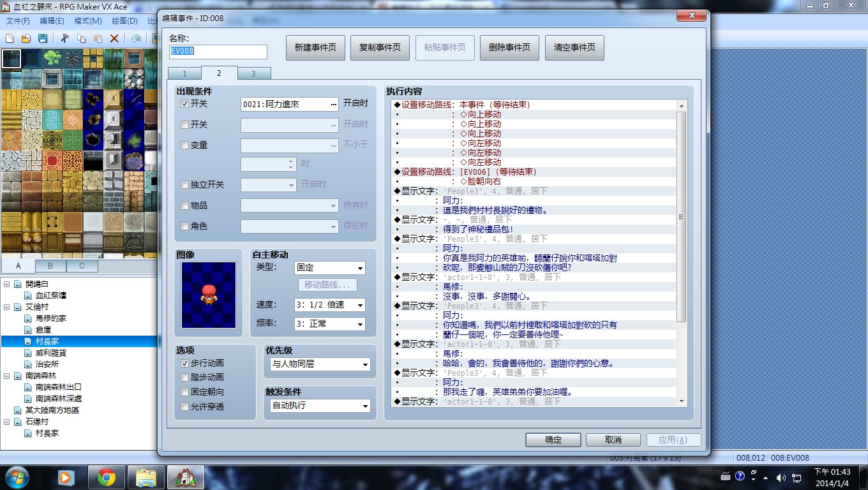Toggle the 步行动画 option
Viewport: 868px width, 490px height.
coord(185,363)
